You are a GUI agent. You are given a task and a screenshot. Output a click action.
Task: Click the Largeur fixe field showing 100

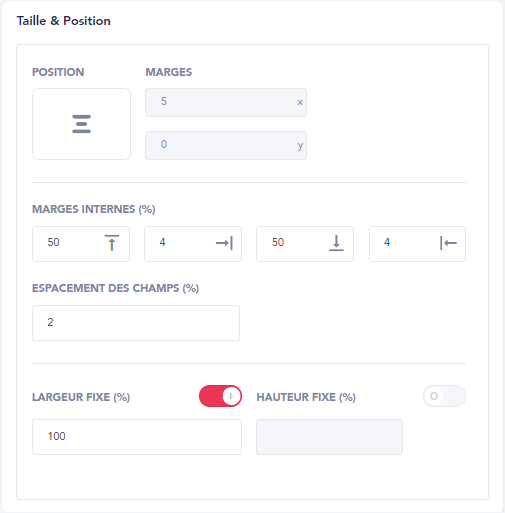click(x=137, y=437)
